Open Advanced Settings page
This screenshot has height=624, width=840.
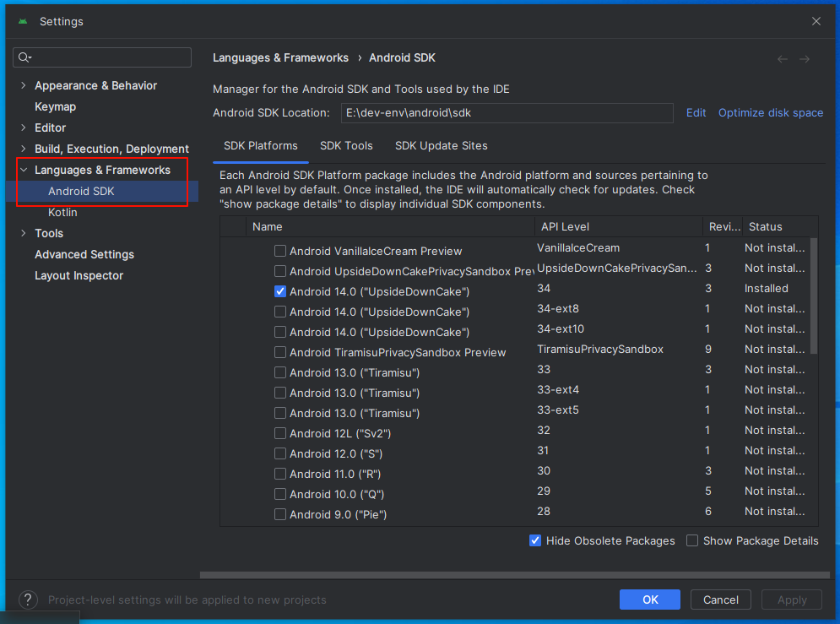84,254
